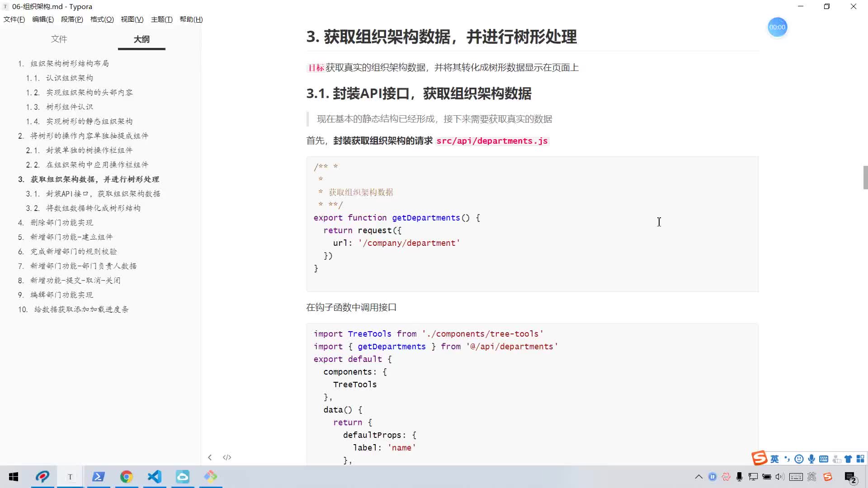This screenshot has height=488, width=868.
Task: Open Sogou toolbox grid icon
Action: (x=860, y=459)
